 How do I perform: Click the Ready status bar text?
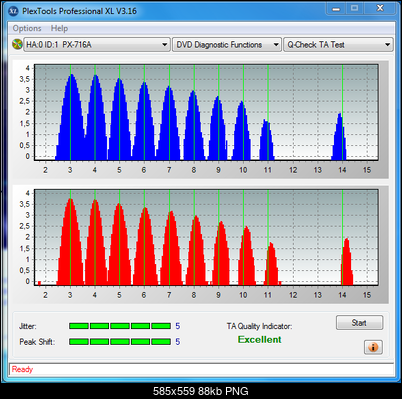point(22,369)
